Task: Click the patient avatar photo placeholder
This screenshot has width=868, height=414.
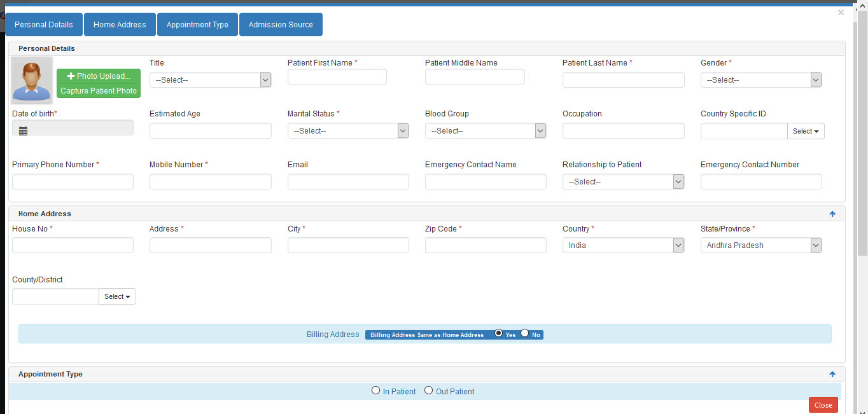Action: 32,80
